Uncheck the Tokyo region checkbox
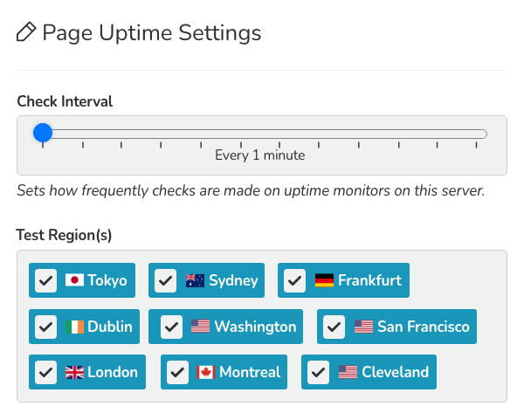This screenshot has height=420, width=524. click(x=45, y=280)
